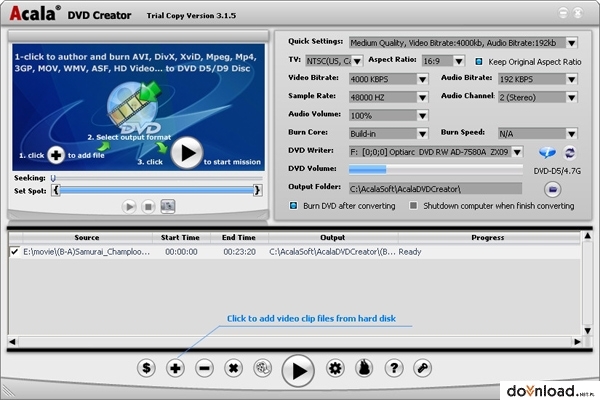Click the key registration icon
This screenshot has width=600, height=400.
coord(422,368)
